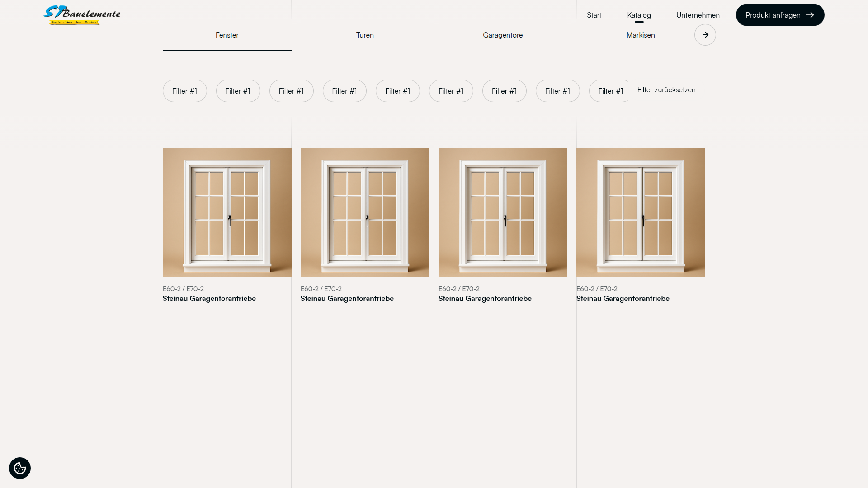Image resolution: width=868 pixels, height=488 pixels.
Task: Click the last Steinau Garagentorantriebe title
Action: 623,298
